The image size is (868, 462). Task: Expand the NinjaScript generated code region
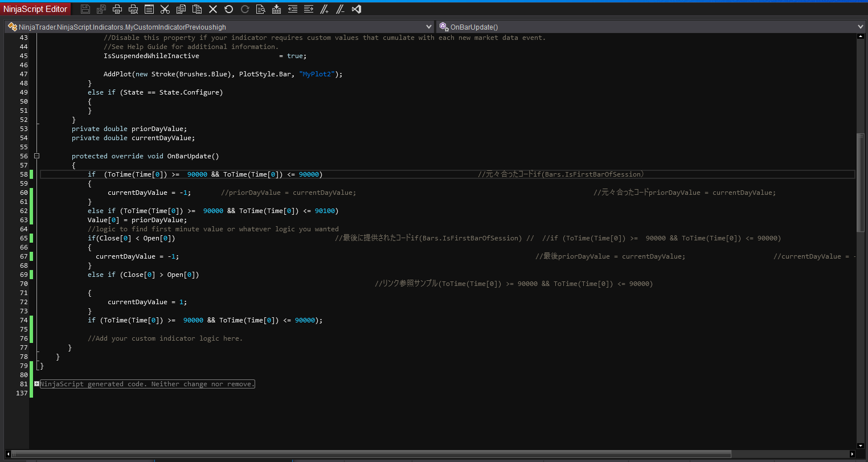coord(37,384)
